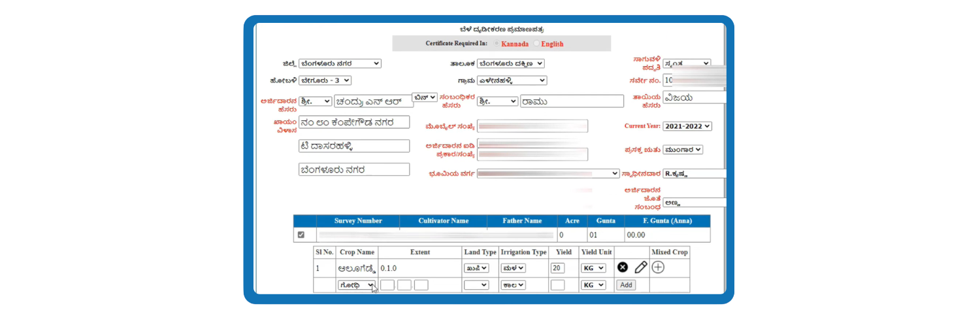
Task: Click the Cultivator Name column header
Action: pos(444,221)
